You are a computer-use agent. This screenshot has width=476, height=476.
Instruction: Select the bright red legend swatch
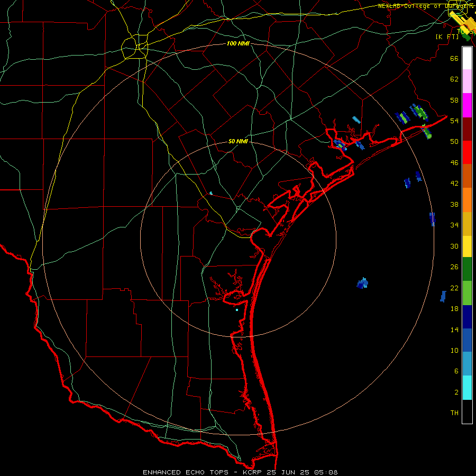click(467, 152)
